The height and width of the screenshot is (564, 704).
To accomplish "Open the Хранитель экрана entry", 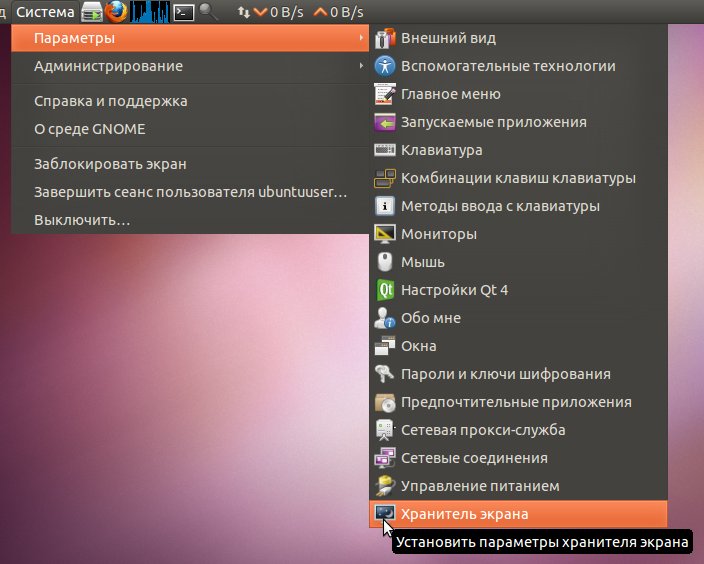I will 519,514.
